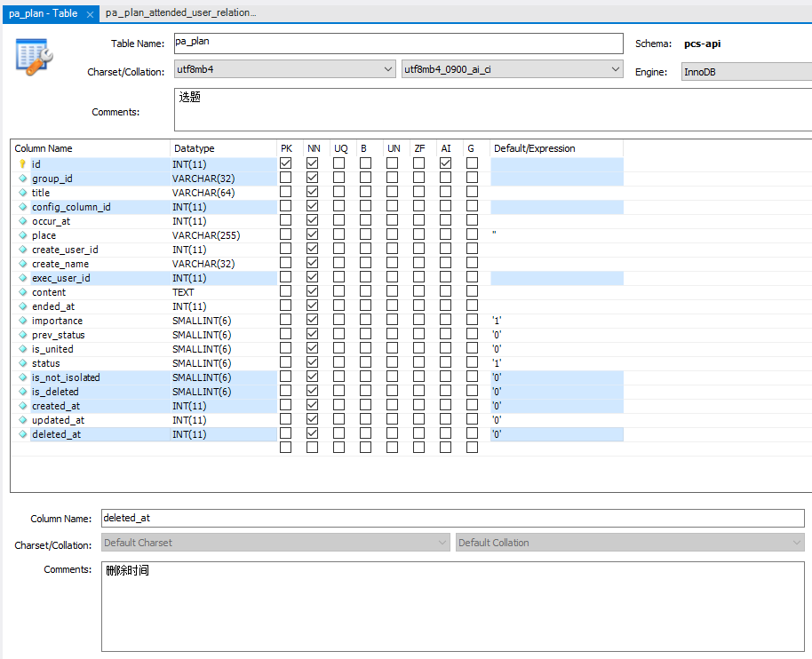The height and width of the screenshot is (659, 812).
Task: Select the diamond icon for exec_user_id row
Action: pyautogui.click(x=23, y=278)
